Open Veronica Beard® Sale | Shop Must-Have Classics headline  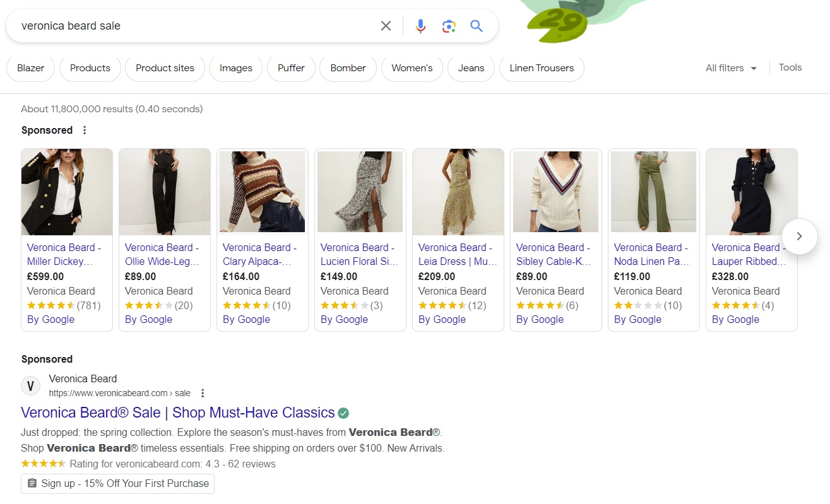(x=178, y=413)
